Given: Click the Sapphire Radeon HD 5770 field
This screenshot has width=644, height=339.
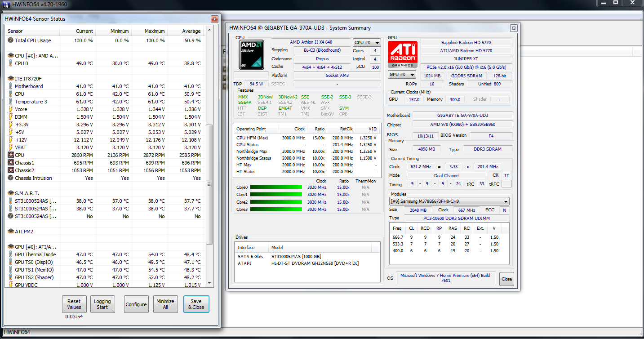Looking at the screenshot, I should pos(466,42).
